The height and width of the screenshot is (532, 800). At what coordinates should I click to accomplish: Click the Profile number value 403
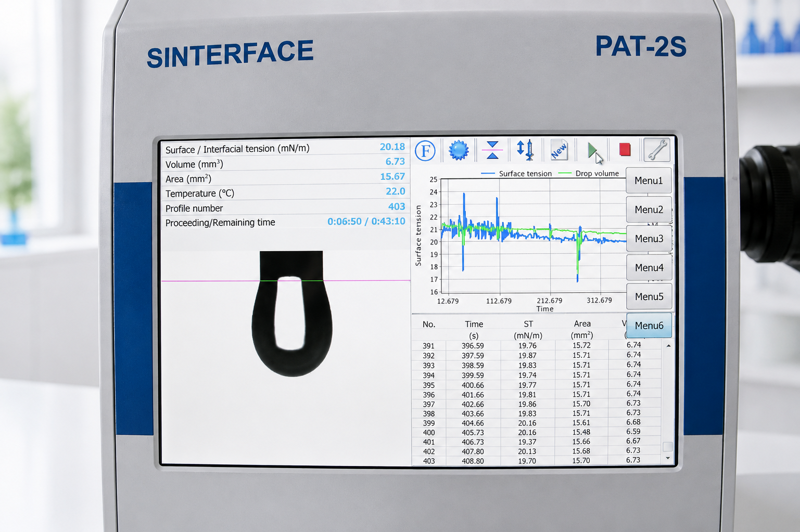coord(396,206)
